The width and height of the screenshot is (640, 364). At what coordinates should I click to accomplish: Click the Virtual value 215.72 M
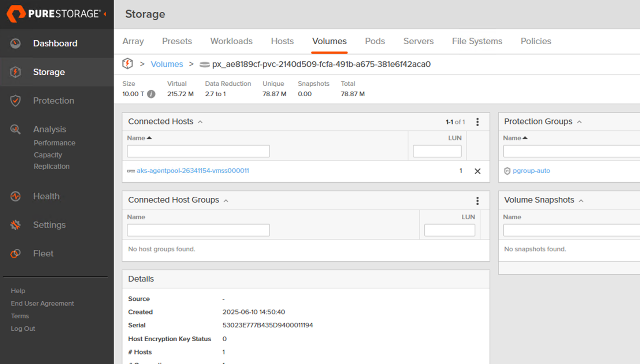pos(181,94)
